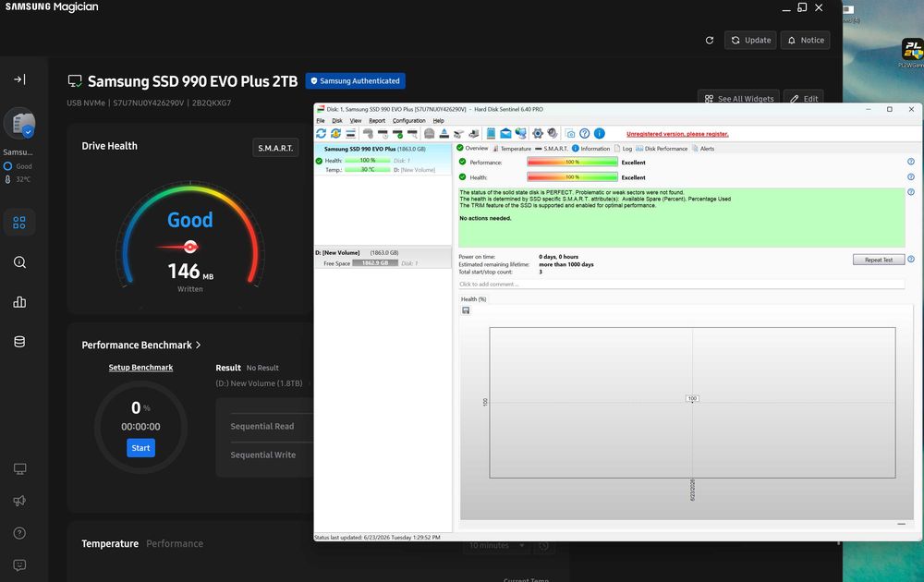Click the help icon next to Repeat Test
The height and width of the screenshot is (582, 924).
[x=910, y=260]
